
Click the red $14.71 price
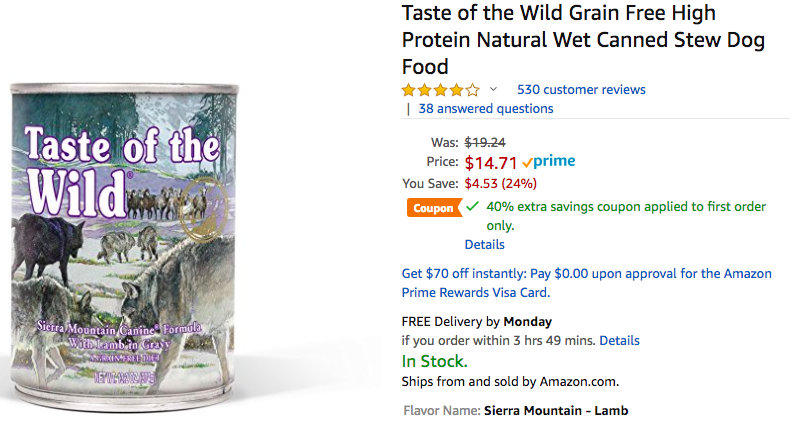point(490,162)
